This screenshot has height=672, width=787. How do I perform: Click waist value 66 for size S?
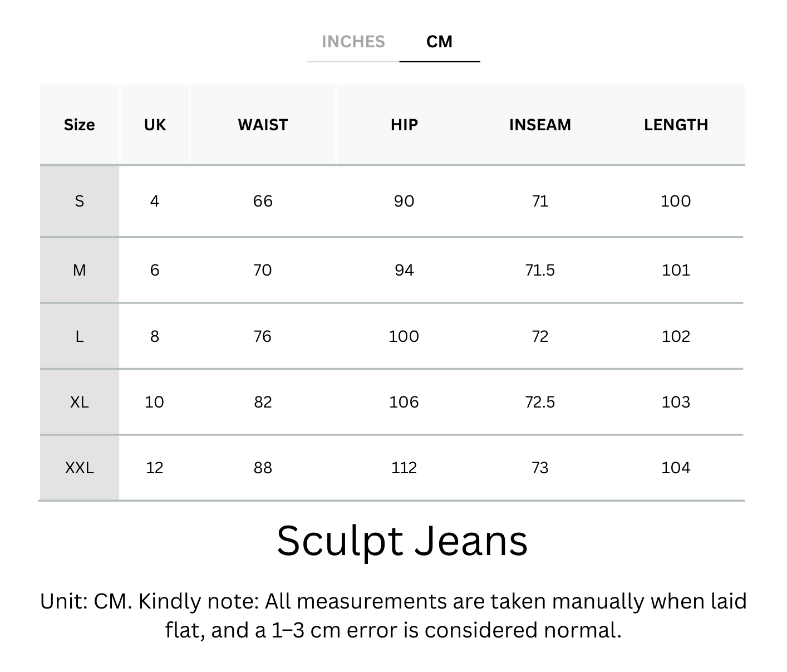tap(263, 201)
